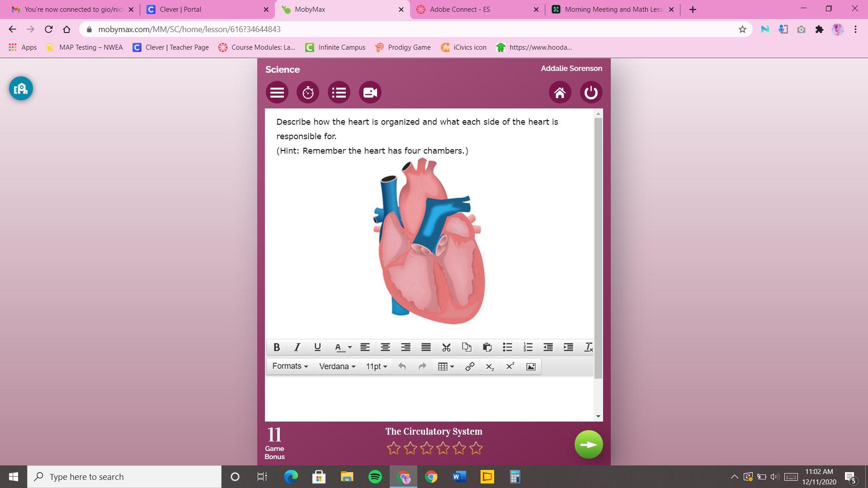This screenshot has height=488, width=868.
Task: Click the insert link icon
Action: pos(470,366)
